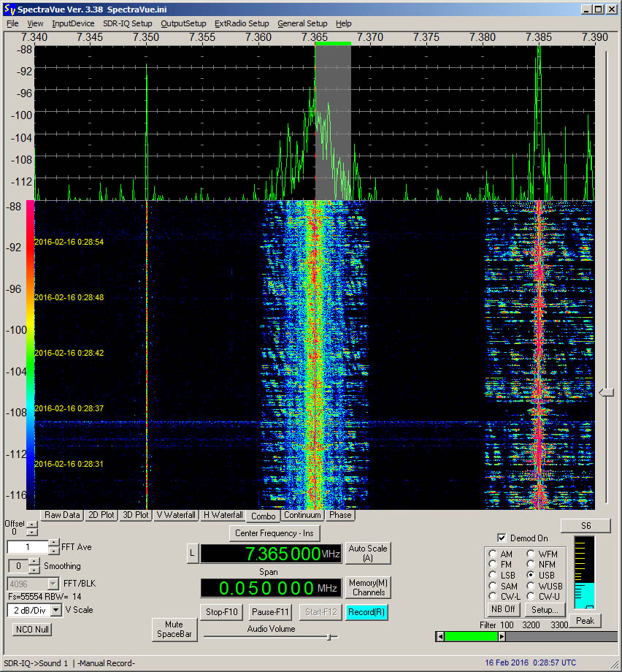Toggle the Demod On checkbox
The image size is (622, 672).
click(x=502, y=538)
